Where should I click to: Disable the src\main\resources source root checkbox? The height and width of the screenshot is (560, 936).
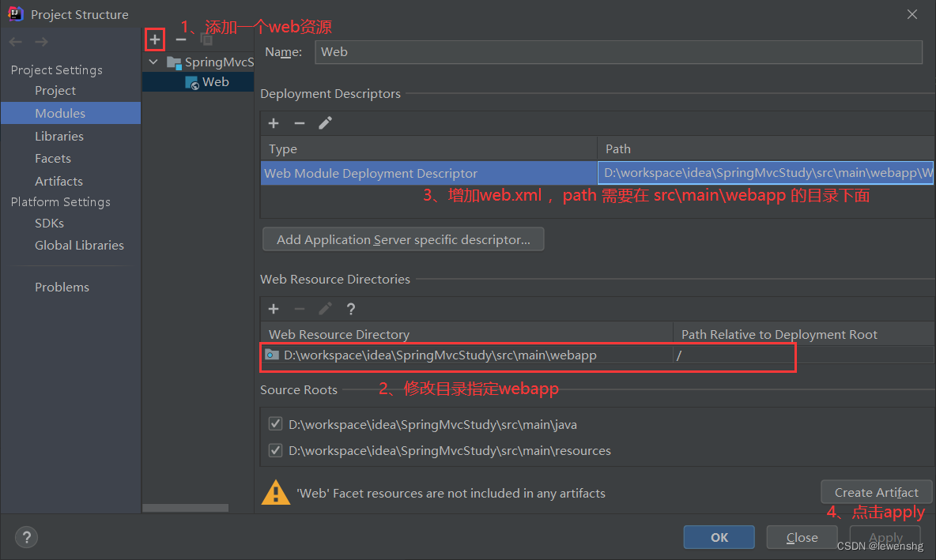(275, 450)
